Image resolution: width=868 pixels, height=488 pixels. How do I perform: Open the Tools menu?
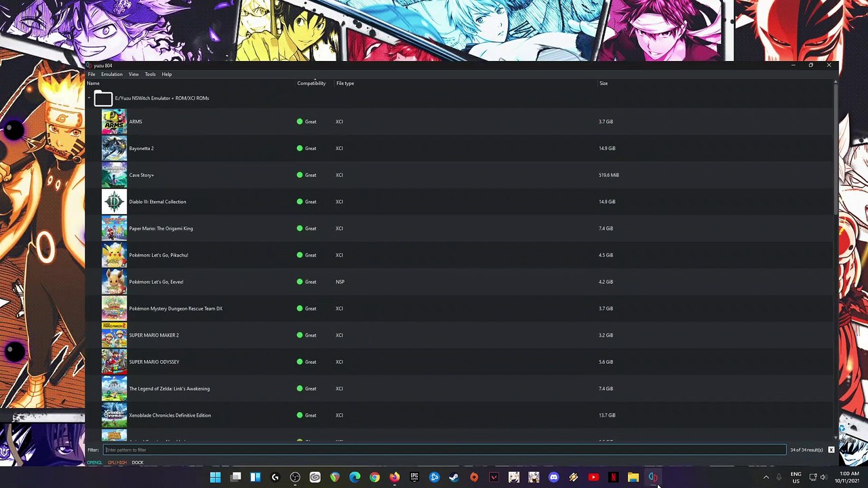150,75
